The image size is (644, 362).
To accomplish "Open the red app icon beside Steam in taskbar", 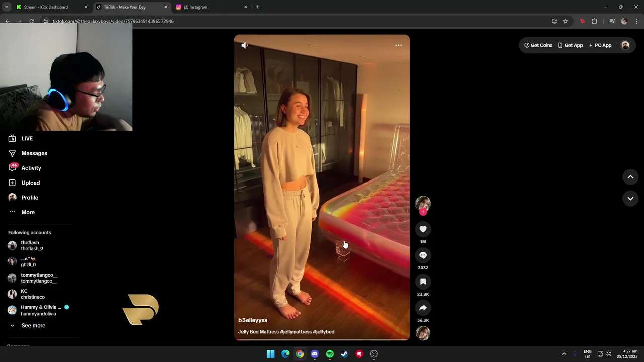I will tap(359, 354).
